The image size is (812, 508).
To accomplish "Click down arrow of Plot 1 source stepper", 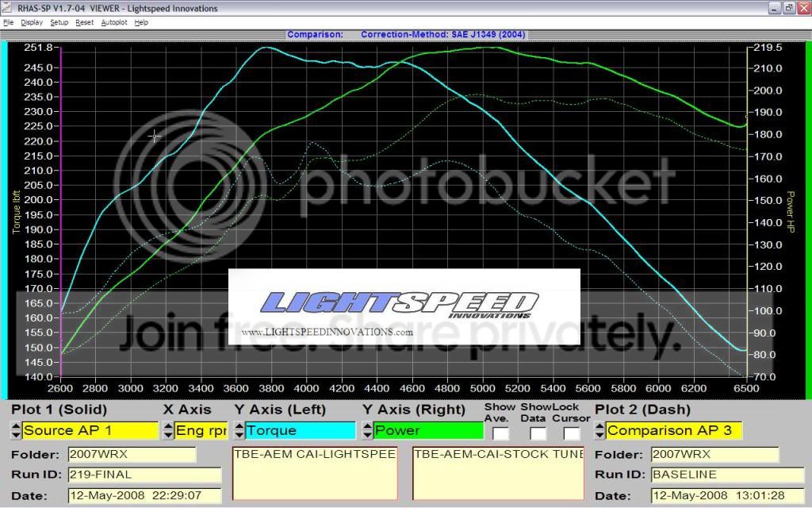I will click(x=16, y=435).
